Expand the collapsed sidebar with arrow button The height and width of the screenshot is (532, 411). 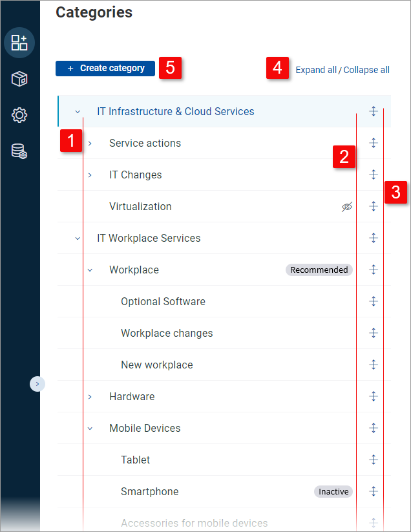(37, 384)
